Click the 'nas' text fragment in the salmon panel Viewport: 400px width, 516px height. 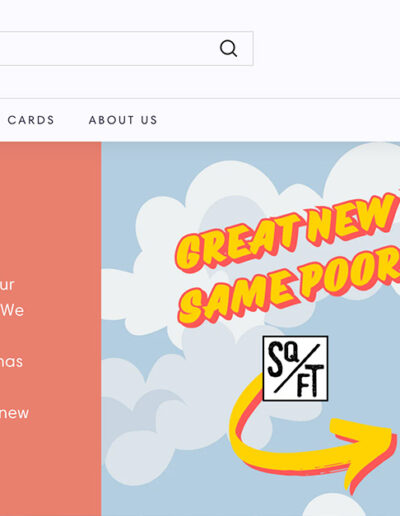(11, 362)
